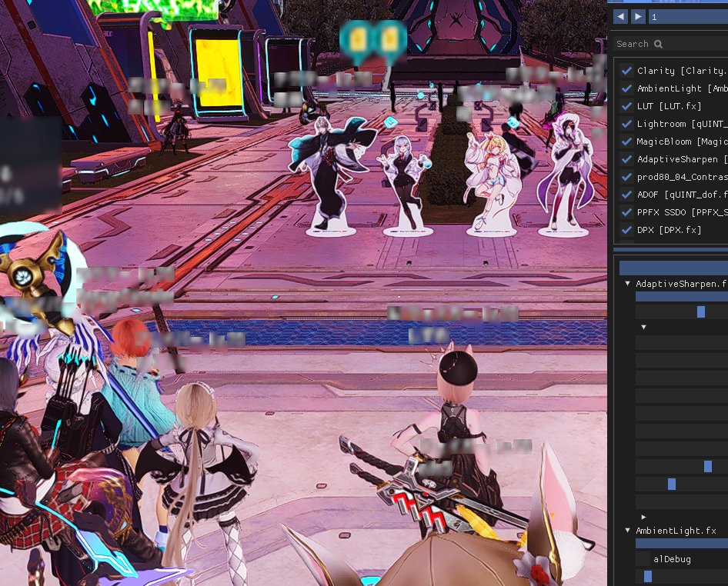Disable the AdaptiveSharpen effect in the list
The width and height of the screenshot is (728, 586).
[626, 159]
